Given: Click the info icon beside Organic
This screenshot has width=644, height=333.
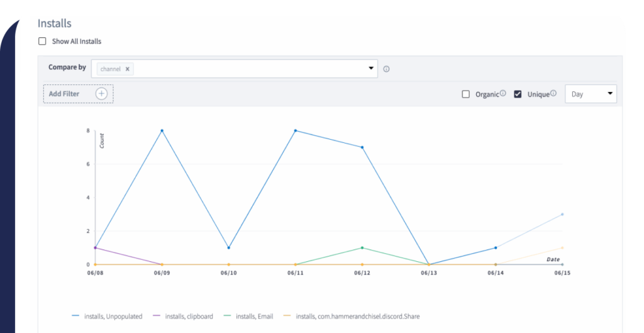Looking at the screenshot, I should click(503, 94).
